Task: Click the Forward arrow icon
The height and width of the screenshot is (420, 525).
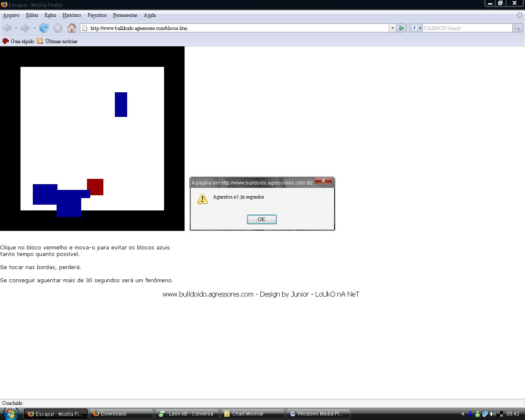Action: pyautogui.click(x=25, y=28)
